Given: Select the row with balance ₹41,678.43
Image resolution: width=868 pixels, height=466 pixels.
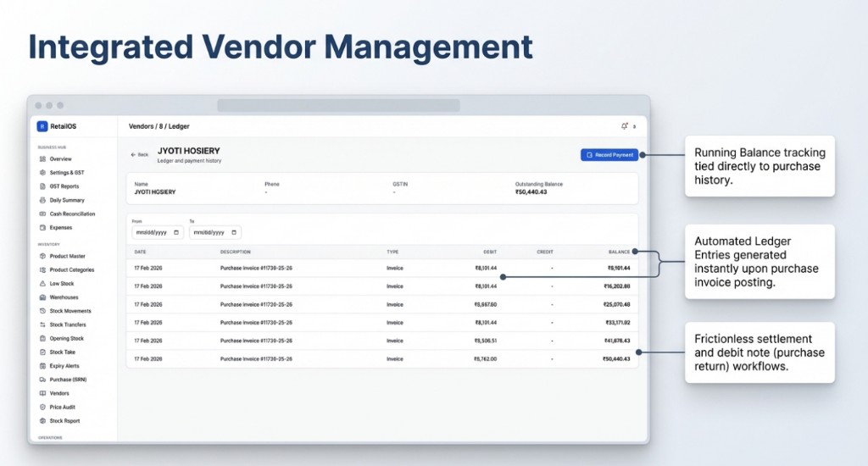Looking at the screenshot, I should 382,341.
